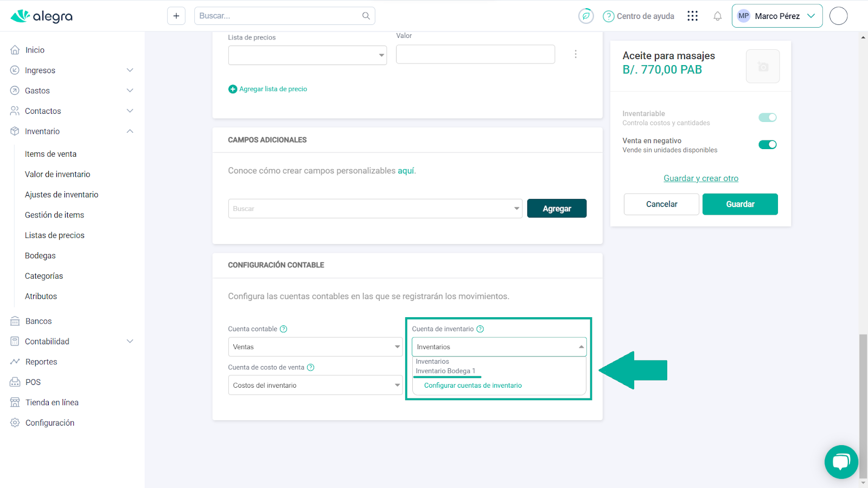Click the top Buscar search field
Image resolution: width=868 pixels, height=488 pixels.
point(284,16)
